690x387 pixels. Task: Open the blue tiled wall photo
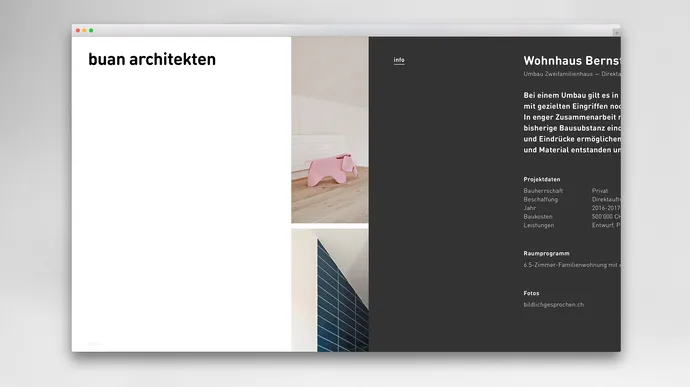330,290
